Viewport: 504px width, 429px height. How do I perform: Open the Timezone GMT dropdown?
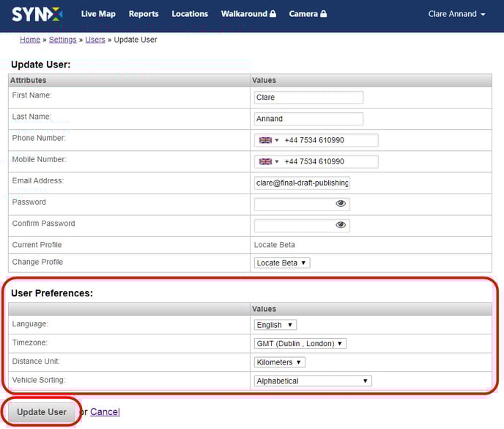(300, 343)
